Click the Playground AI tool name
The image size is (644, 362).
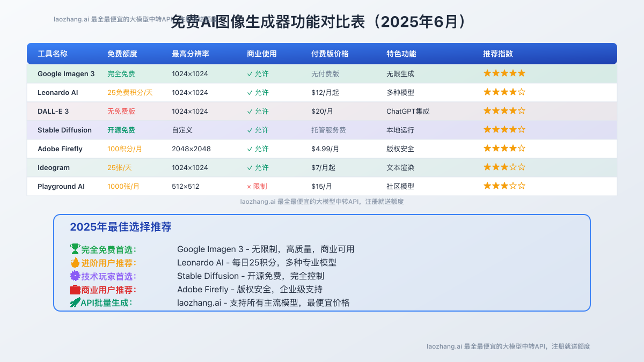61,186
